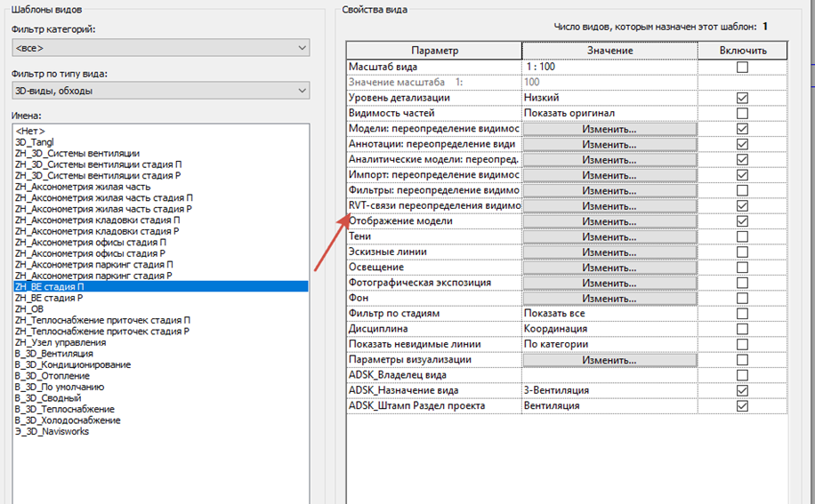Uncheck the Уровень детализации include checkbox
This screenshot has width=815, height=504.
[742, 98]
